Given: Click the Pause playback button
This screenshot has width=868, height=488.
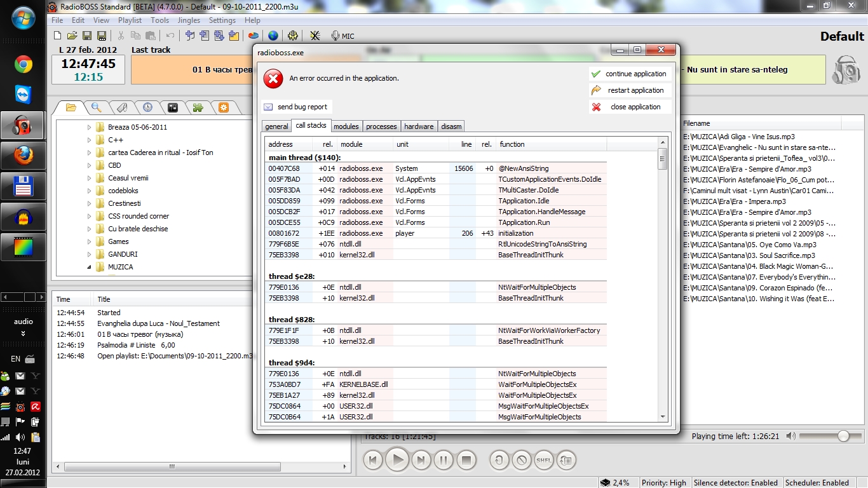Looking at the screenshot, I should coord(444,459).
